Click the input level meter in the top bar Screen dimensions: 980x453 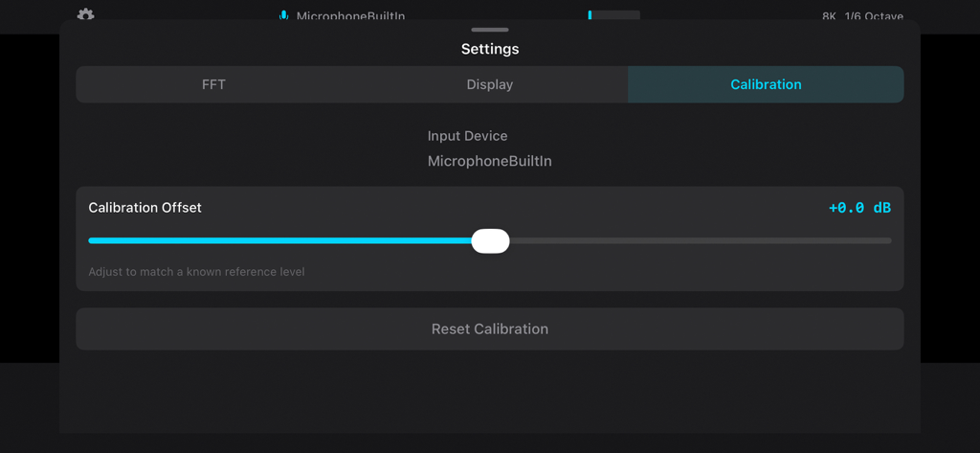tap(613, 15)
